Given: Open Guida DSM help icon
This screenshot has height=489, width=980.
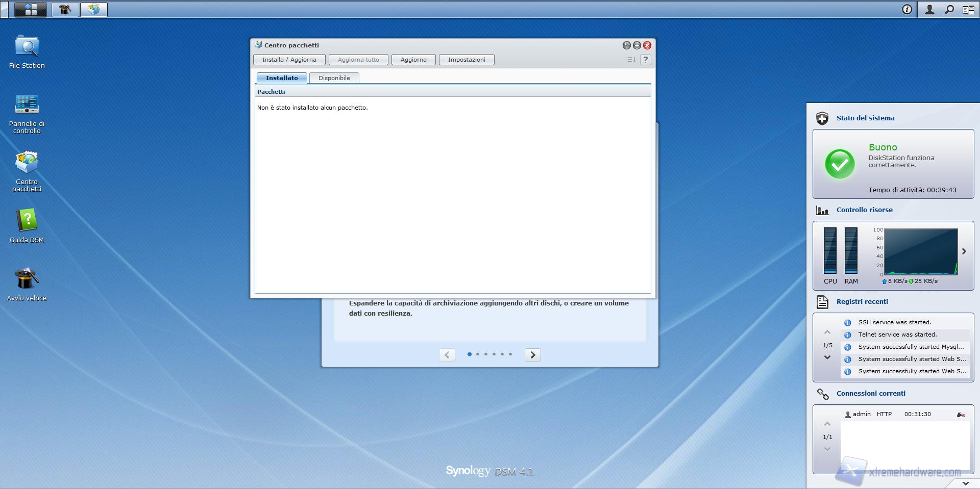Looking at the screenshot, I should (27, 221).
